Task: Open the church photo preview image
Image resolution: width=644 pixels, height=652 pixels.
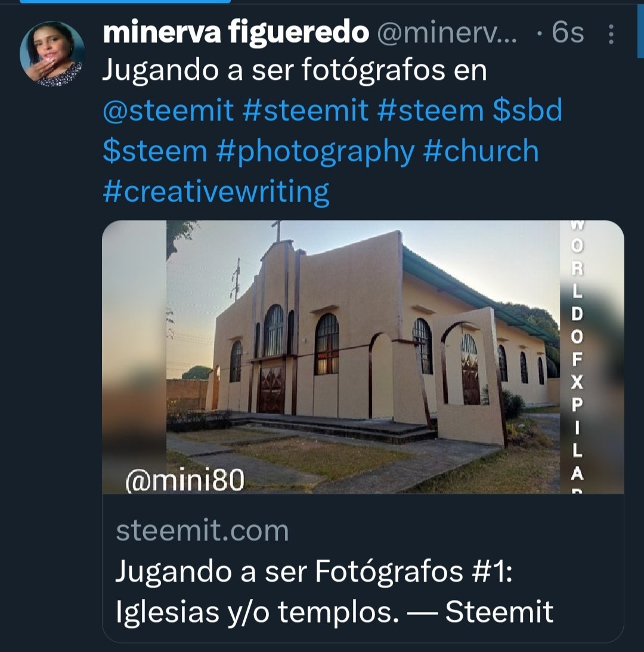Action: 363,357
